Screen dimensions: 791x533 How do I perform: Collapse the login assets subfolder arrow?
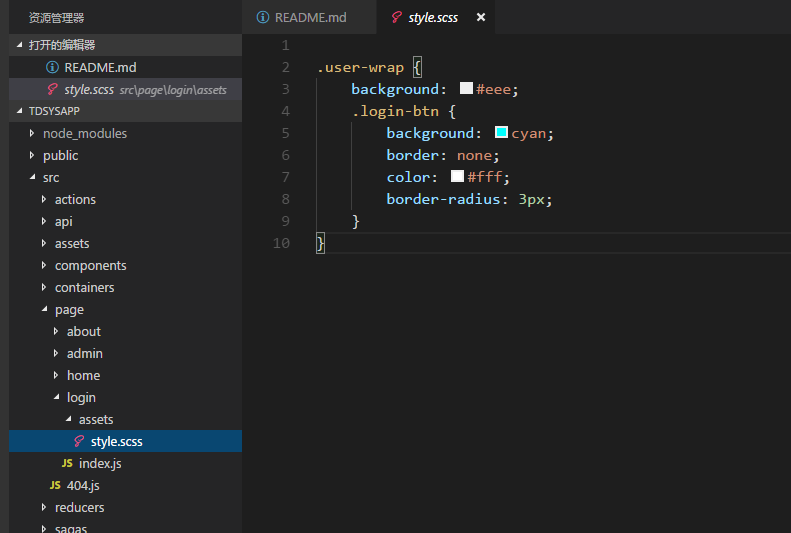(x=69, y=419)
